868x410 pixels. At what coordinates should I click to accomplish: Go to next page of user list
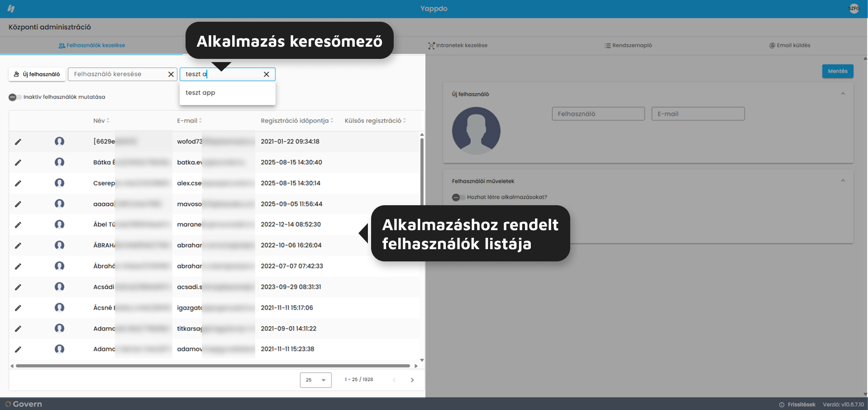pos(412,380)
